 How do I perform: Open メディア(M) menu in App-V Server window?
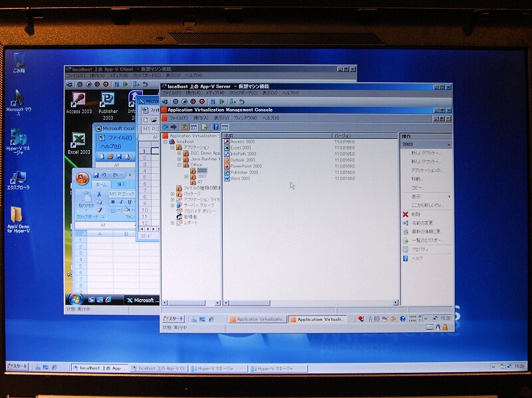coord(215,92)
